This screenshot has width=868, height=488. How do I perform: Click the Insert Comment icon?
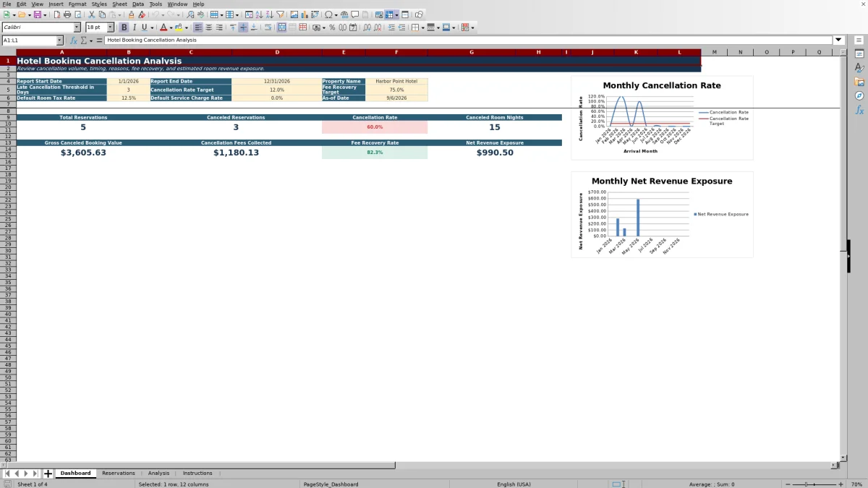click(355, 14)
